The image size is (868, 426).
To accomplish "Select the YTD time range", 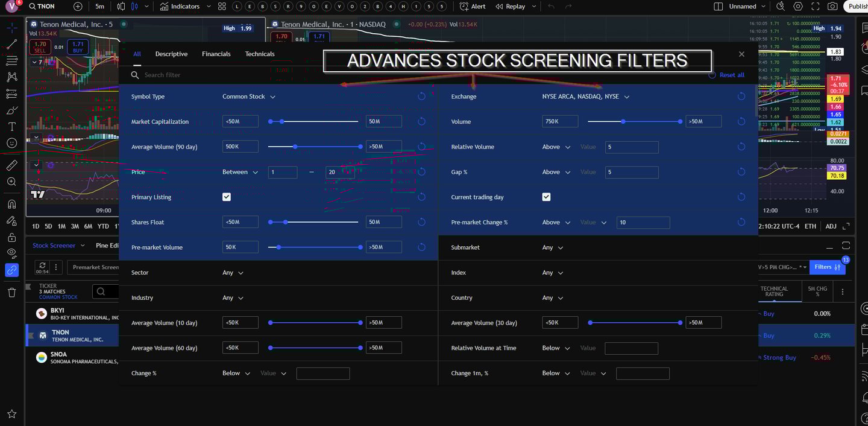I will pos(103,226).
